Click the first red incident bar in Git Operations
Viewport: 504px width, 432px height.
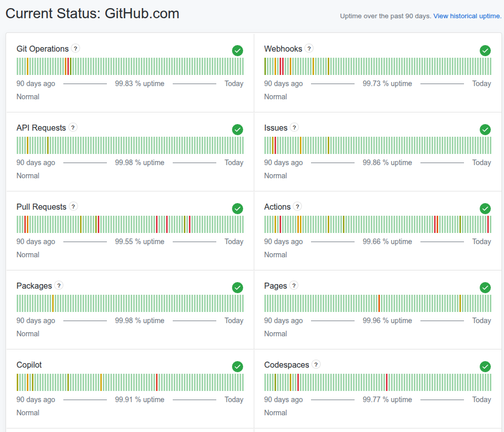pyautogui.click(x=68, y=66)
